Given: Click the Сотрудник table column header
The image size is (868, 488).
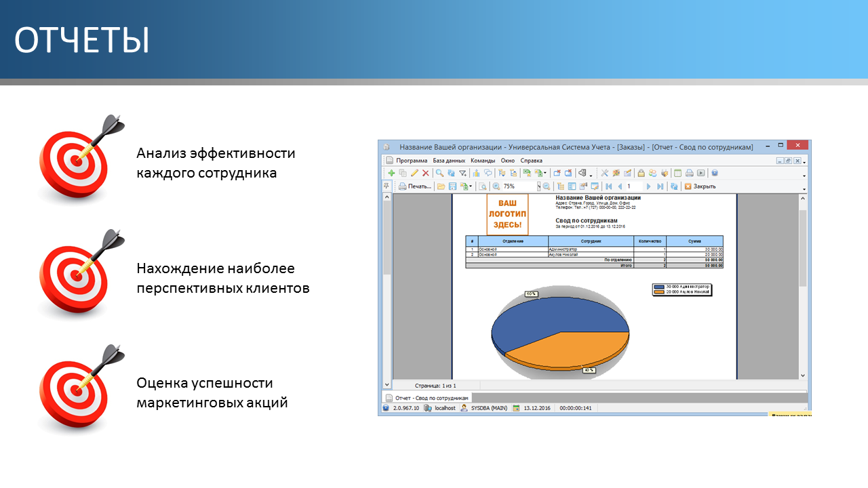Looking at the screenshot, I should tap(591, 241).
